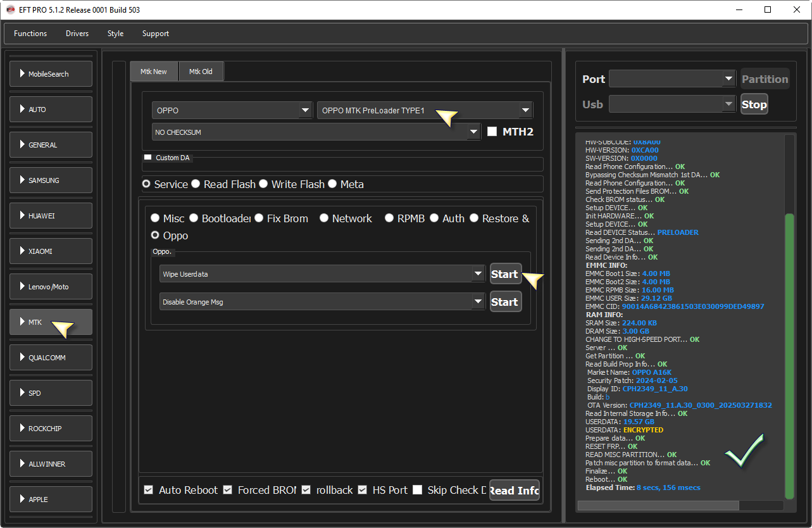Open the OPPO brand dropdown
This screenshot has width=812, height=528.
point(232,110)
